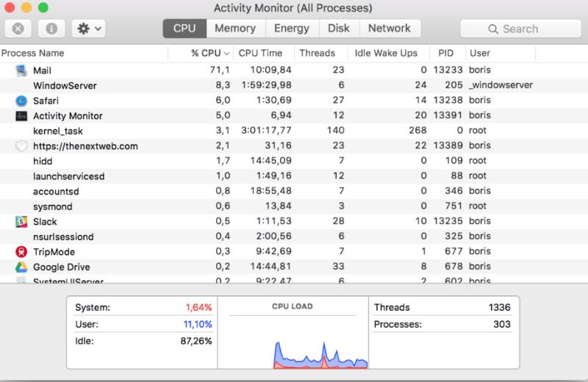
Task: Click the shield icon beside thenextweb.com
Action: click(21, 146)
